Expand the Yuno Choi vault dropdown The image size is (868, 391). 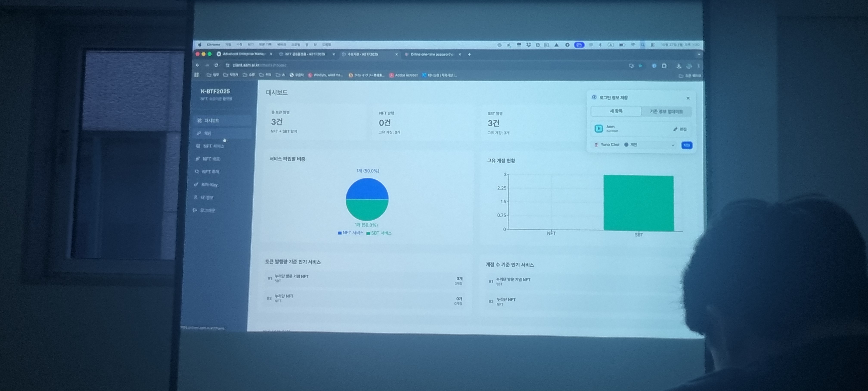point(673,145)
